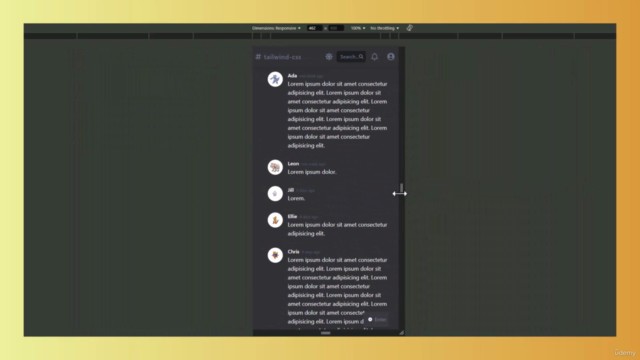
Task: Click Leon's avatar image
Action: click(x=275, y=167)
